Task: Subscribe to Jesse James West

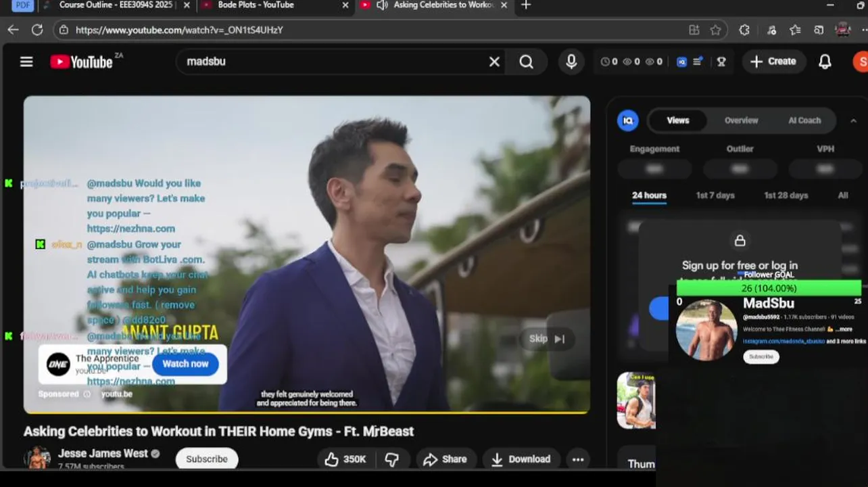Action: coord(207,459)
